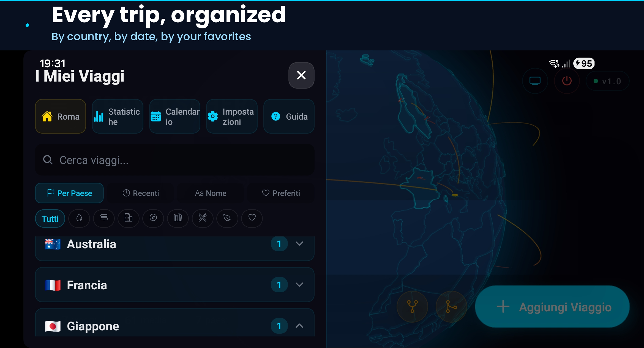Show Preferiti trips tab
This screenshot has height=348, width=644.
(x=281, y=193)
